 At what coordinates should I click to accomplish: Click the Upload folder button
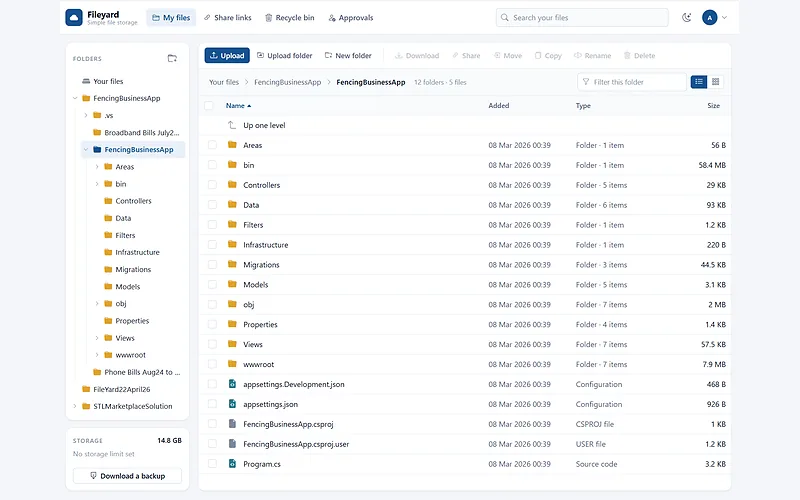coord(284,56)
